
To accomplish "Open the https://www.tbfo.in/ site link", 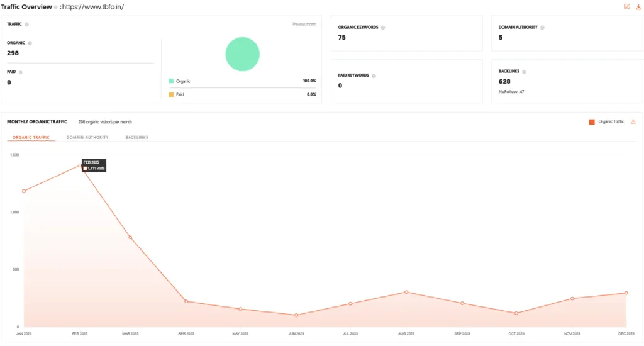I will [x=93, y=7].
